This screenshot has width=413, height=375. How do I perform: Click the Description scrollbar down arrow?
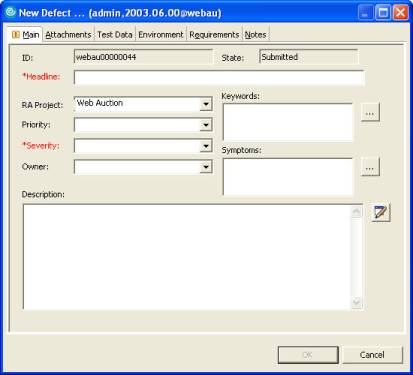(356, 303)
